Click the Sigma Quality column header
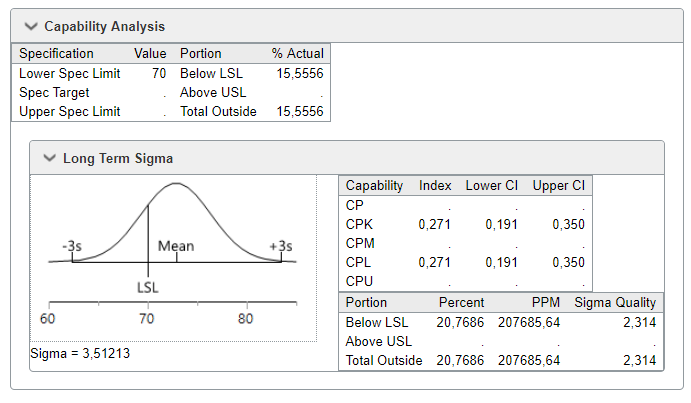The width and height of the screenshot is (691, 403). click(615, 303)
